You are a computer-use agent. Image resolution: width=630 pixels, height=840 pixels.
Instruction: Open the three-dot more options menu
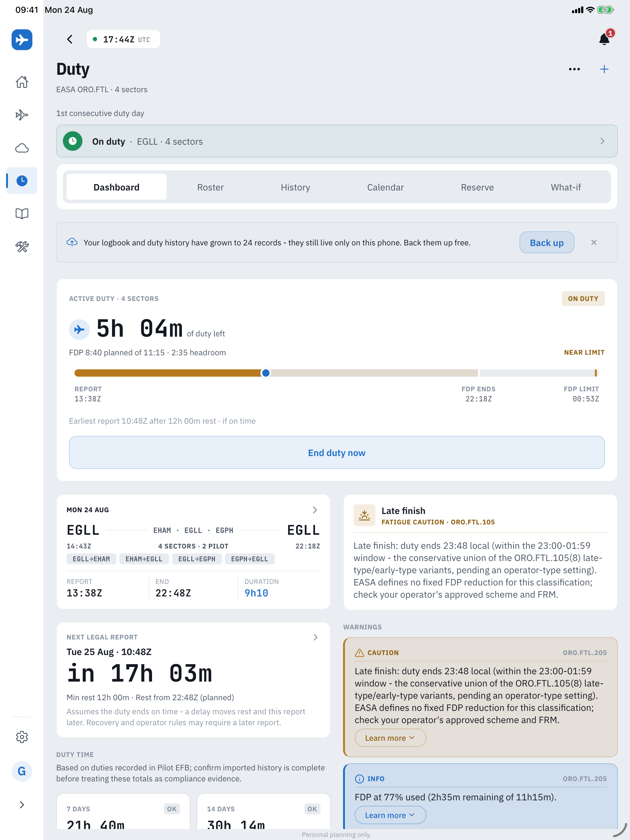[574, 69]
